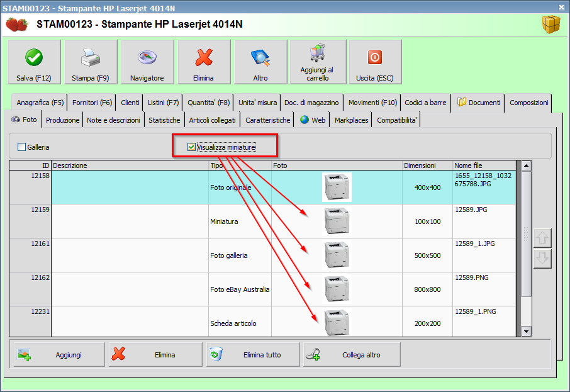Screen dimensions: 570x392
Task: Close the window with the title bar X
Action: [561, 7]
